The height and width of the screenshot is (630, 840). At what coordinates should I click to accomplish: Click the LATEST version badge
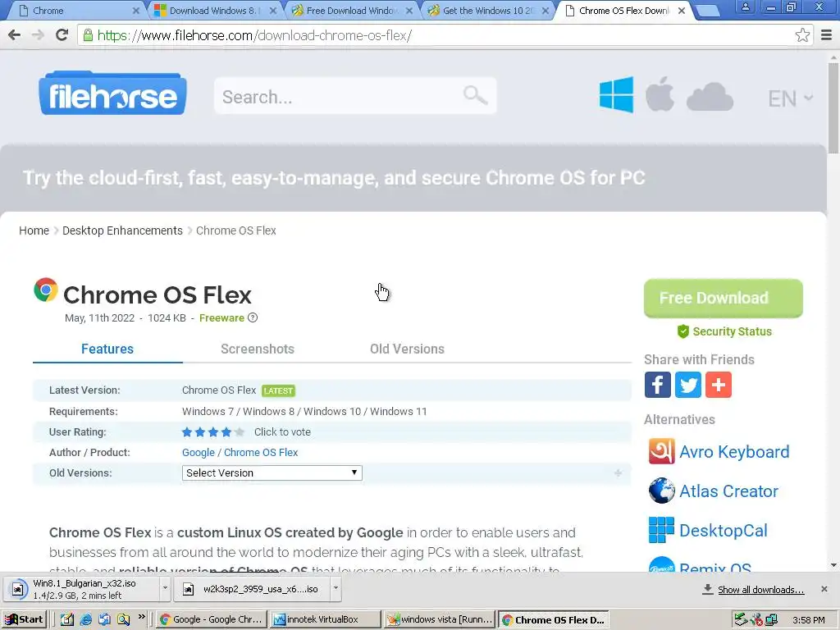[x=279, y=390]
